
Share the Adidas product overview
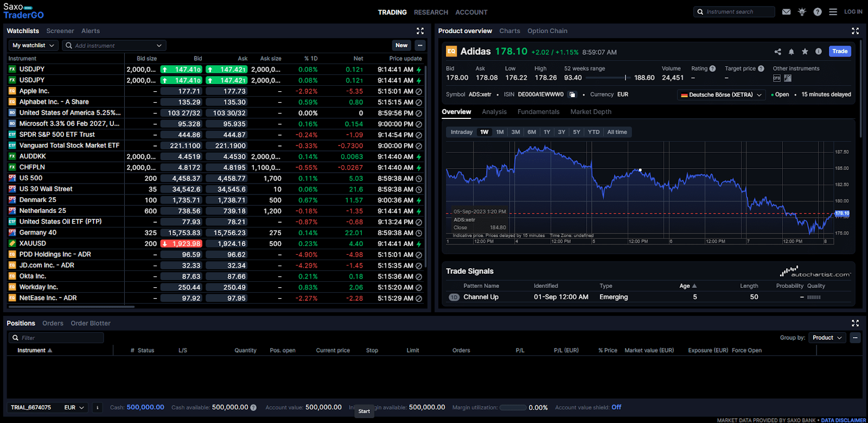point(778,52)
